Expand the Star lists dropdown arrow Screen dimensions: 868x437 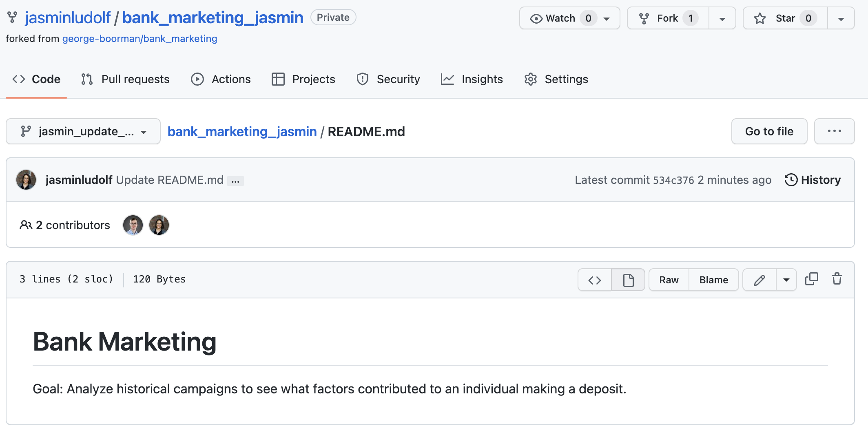841,19
